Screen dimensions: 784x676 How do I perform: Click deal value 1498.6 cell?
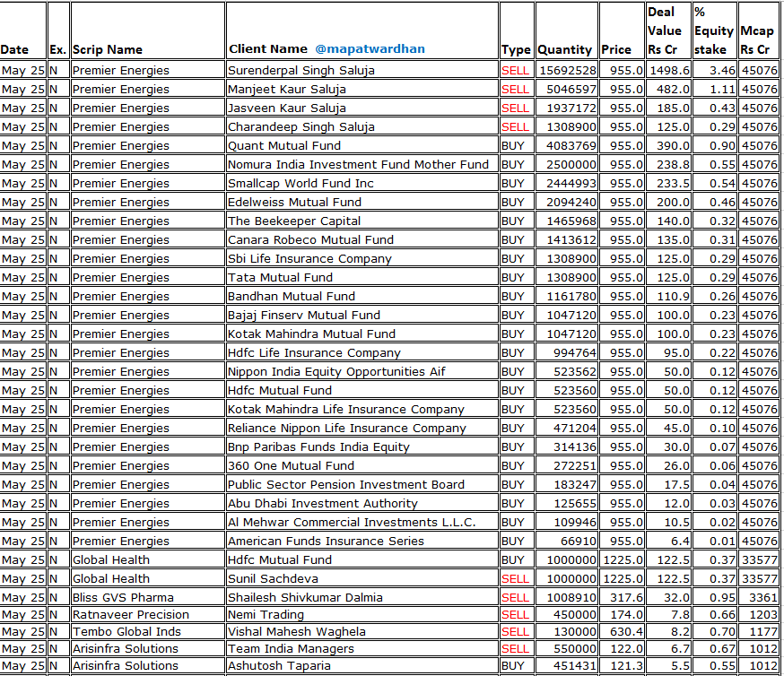click(x=668, y=71)
